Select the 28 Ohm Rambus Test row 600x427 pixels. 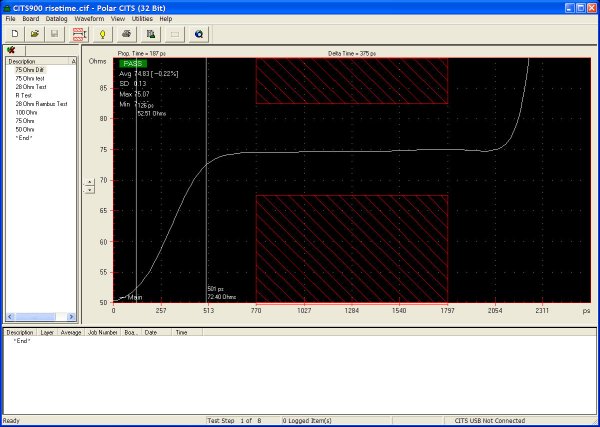41,104
